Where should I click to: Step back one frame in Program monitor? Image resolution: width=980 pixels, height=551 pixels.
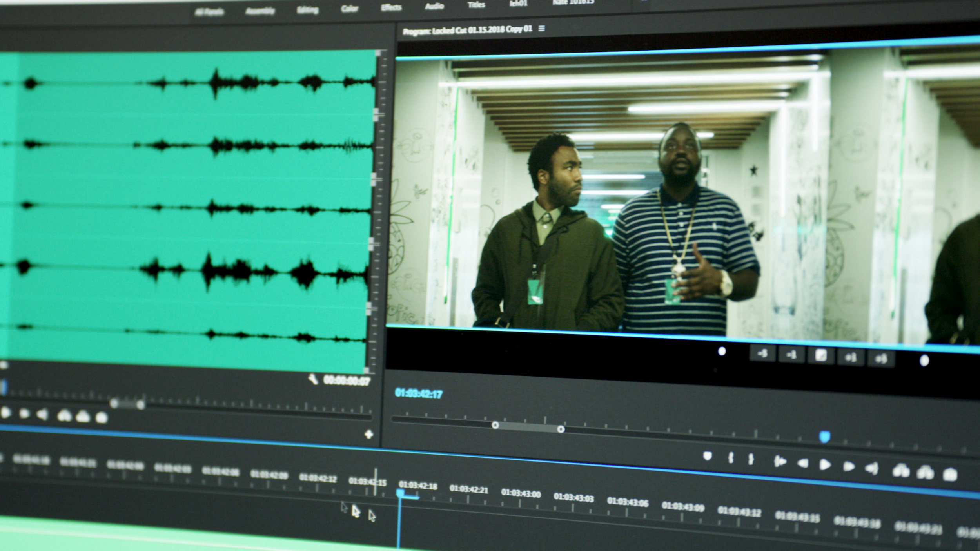(803, 464)
